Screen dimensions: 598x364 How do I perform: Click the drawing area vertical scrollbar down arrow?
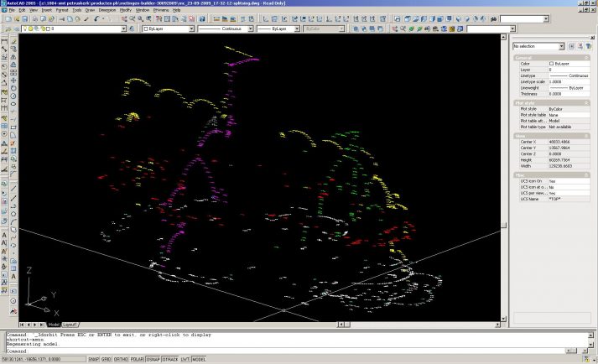coord(503,319)
